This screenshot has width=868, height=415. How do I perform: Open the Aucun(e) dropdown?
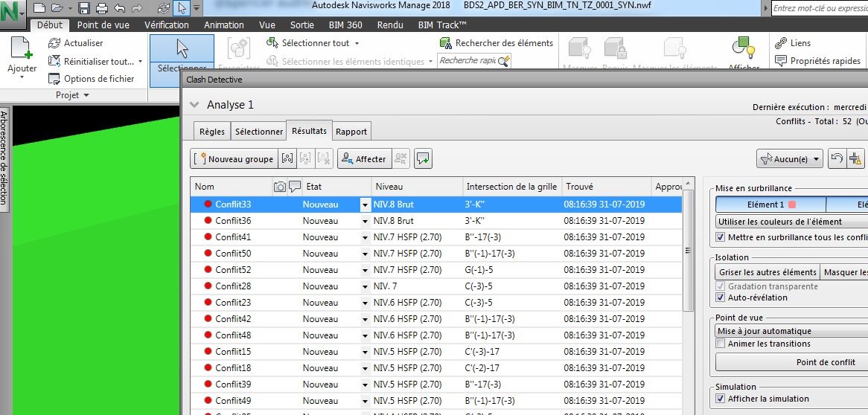(789, 158)
